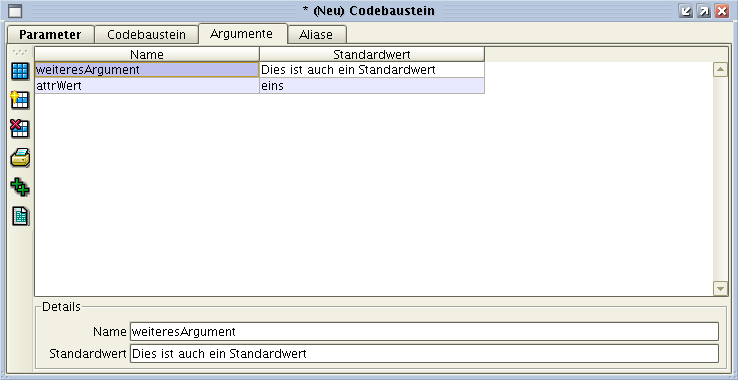Switch to the Aliase tab
Viewport: 738px width, 380px height.
[316, 35]
